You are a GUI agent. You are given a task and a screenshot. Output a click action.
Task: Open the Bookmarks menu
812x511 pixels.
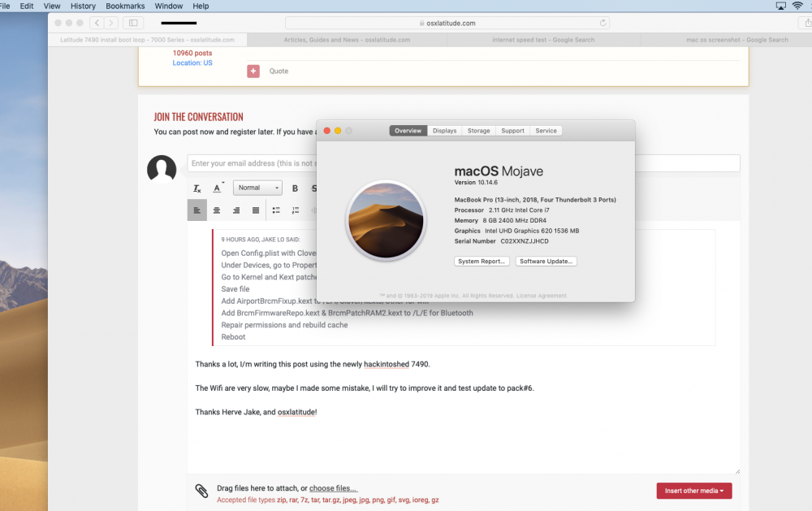125,6
